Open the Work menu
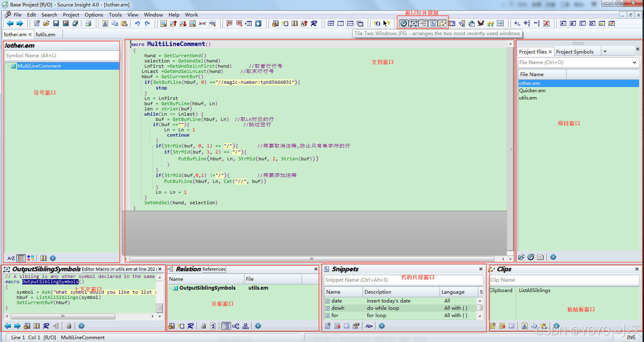 (192, 15)
